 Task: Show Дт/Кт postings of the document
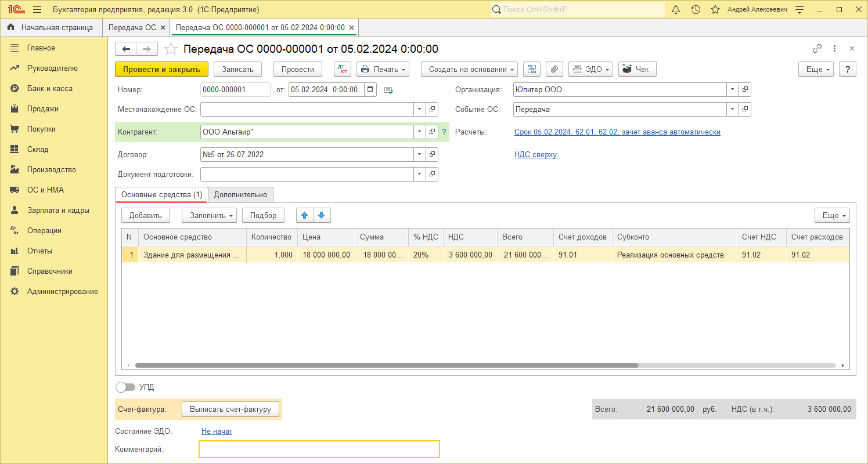[x=343, y=69]
